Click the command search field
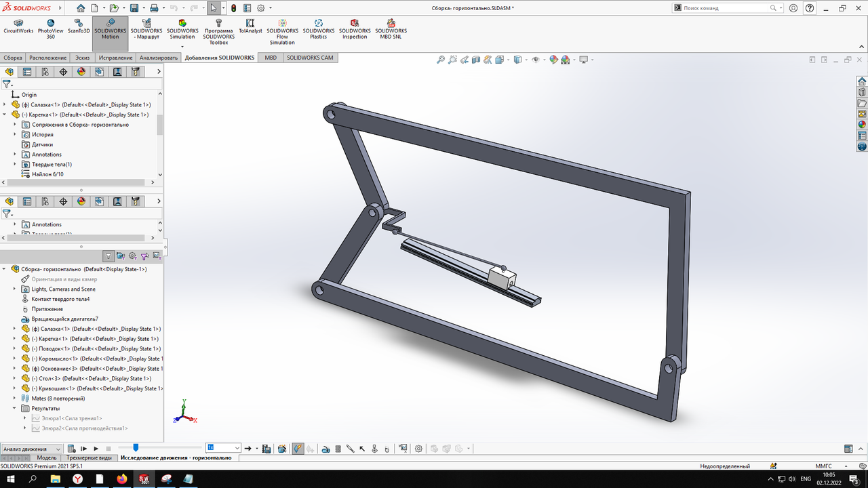This screenshot has width=868, height=488. tap(726, 7)
